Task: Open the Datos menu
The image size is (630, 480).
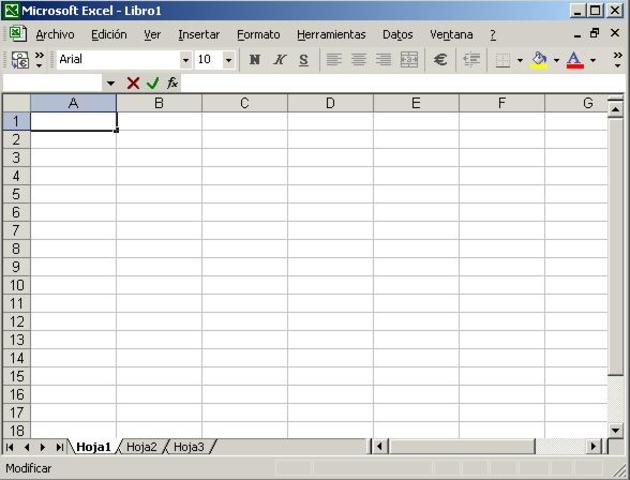Action: tap(398, 35)
